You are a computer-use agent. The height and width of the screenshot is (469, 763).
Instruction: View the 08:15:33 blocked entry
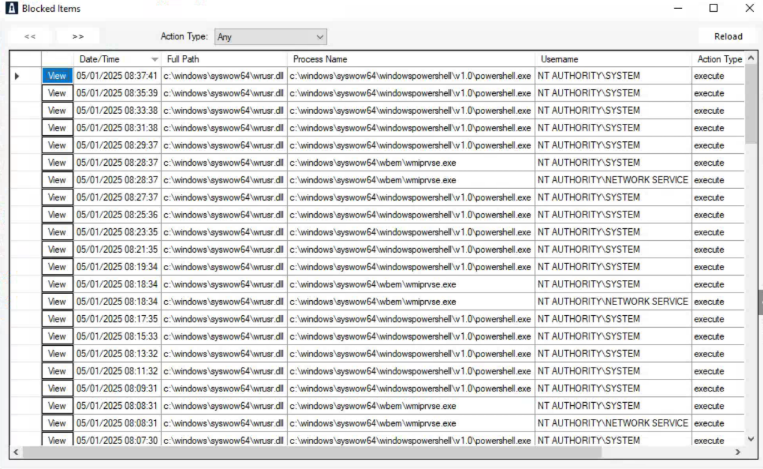point(57,336)
